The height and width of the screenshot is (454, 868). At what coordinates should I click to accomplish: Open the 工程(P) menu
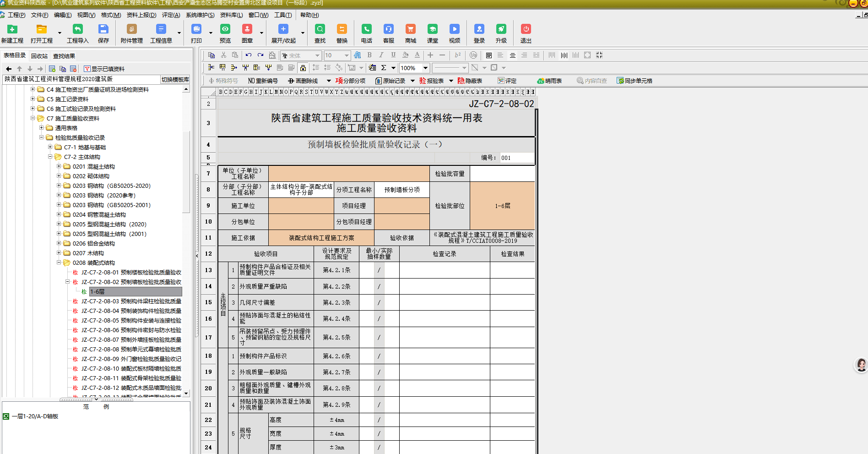(x=16, y=15)
